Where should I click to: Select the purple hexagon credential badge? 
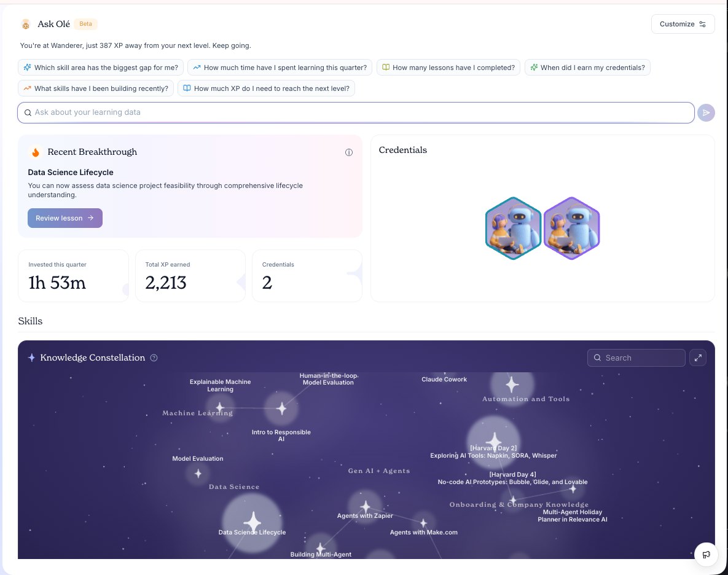pyautogui.click(x=571, y=229)
